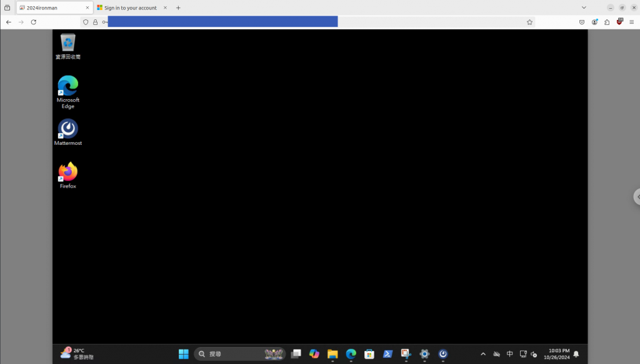Open the Windows Start menu
The height and width of the screenshot is (364, 640).
[x=184, y=354]
